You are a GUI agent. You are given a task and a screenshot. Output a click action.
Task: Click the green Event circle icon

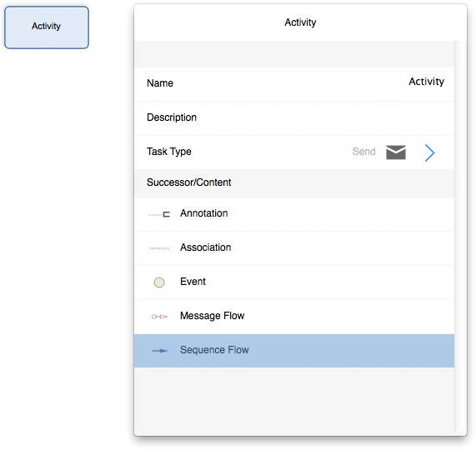pyautogui.click(x=159, y=282)
